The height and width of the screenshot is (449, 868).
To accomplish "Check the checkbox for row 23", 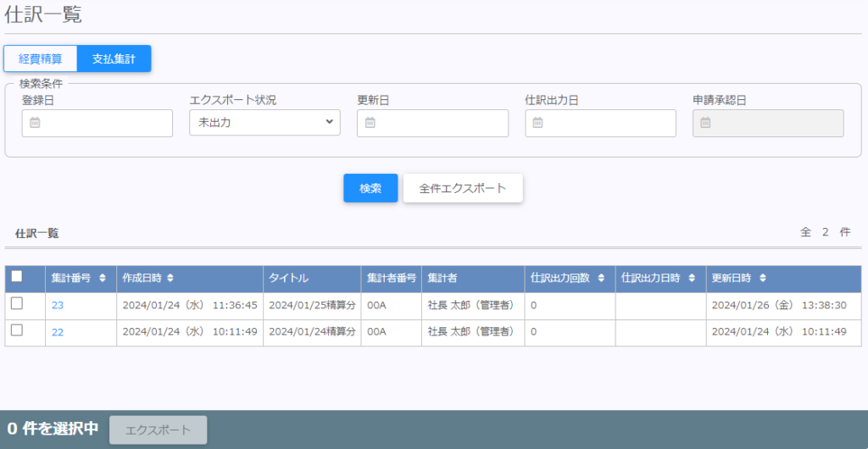I will click(17, 304).
